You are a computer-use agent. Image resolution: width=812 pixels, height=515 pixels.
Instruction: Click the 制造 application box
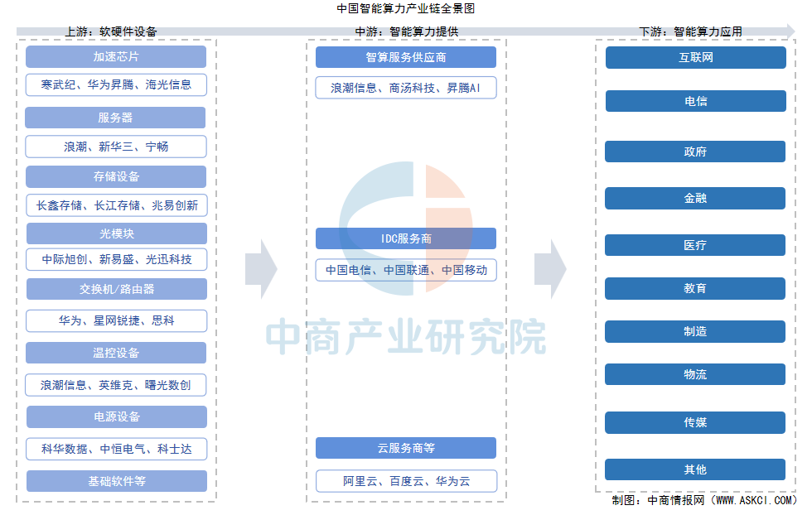click(x=695, y=332)
